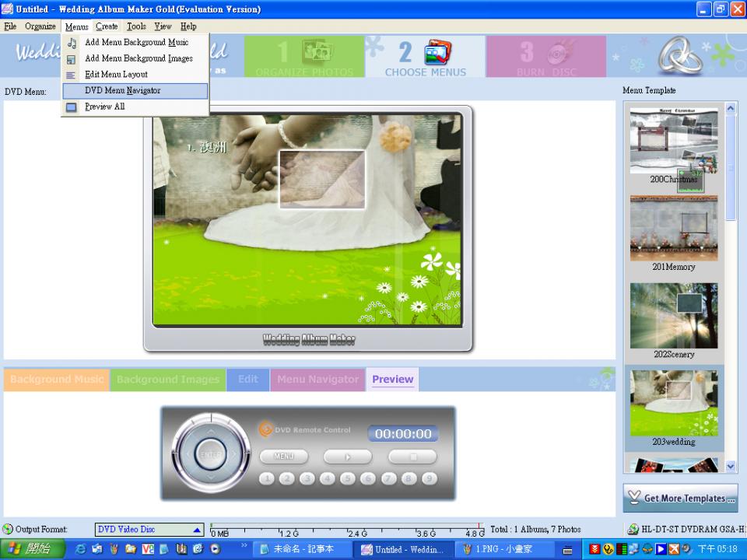Select the 202Scenery menu template
Image resolution: width=747 pixels, height=560 pixels.
[674, 321]
